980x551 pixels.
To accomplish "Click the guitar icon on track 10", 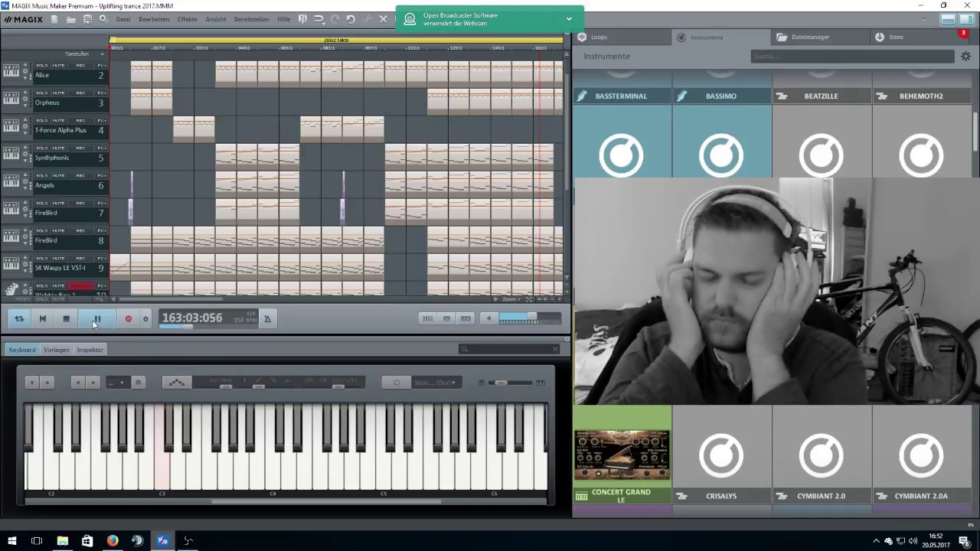I will click(x=11, y=290).
